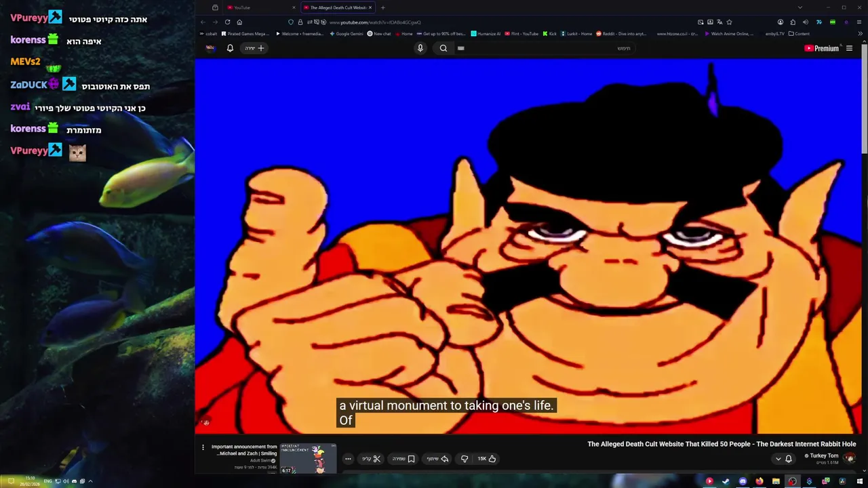The height and width of the screenshot is (488, 868).
Task: Click the YouTube search magnifier icon
Action: click(x=443, y=48)
